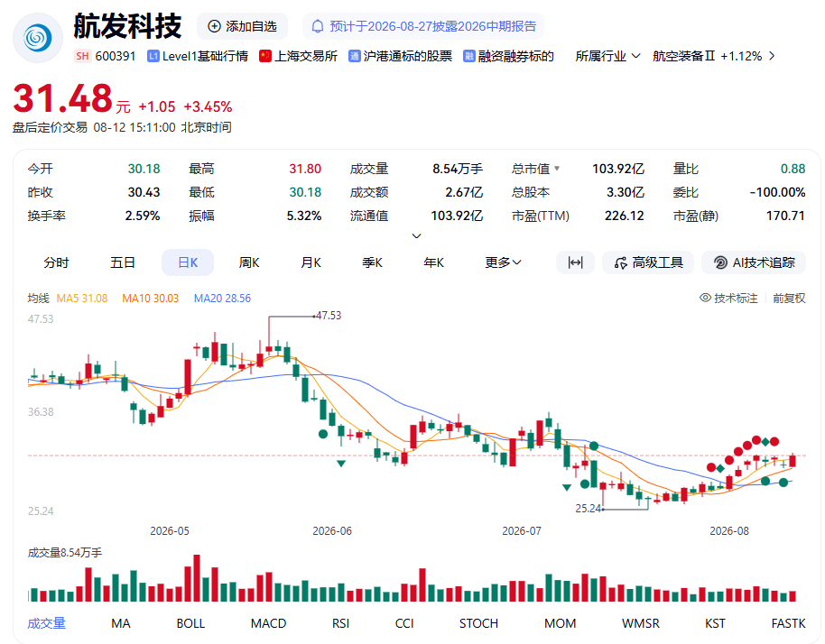Click the bell reminder icon
The width and height of the screenshot is (825, 644).
pos(317,26)
